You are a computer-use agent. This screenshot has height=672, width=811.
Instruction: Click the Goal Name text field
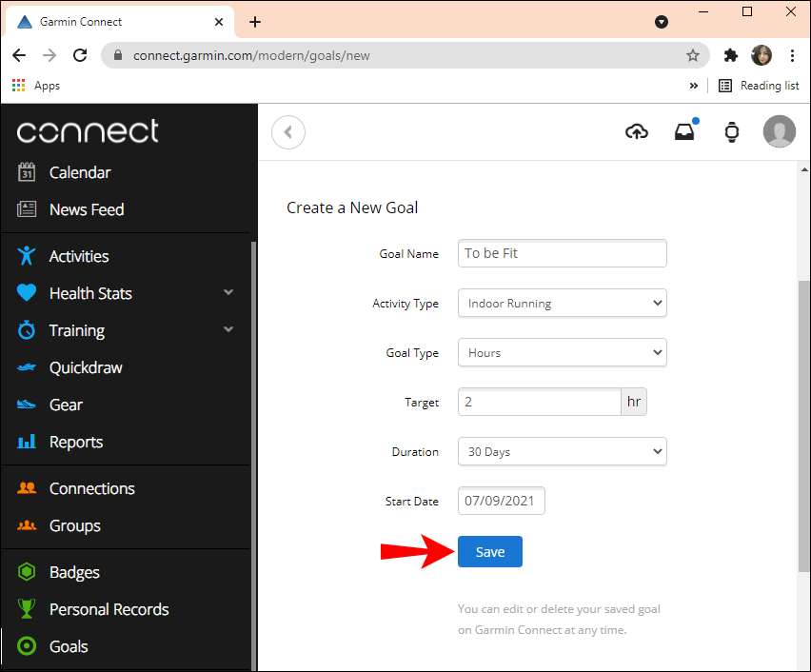tap(562, 254)
